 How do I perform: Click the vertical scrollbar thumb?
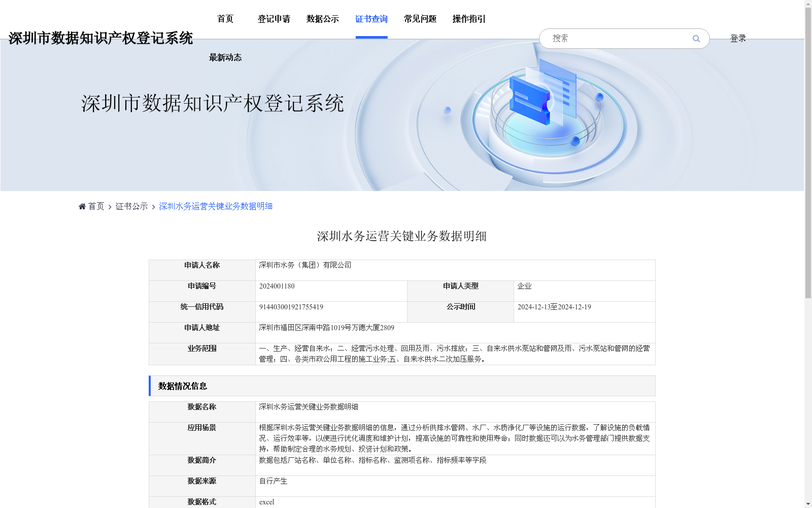808,152
